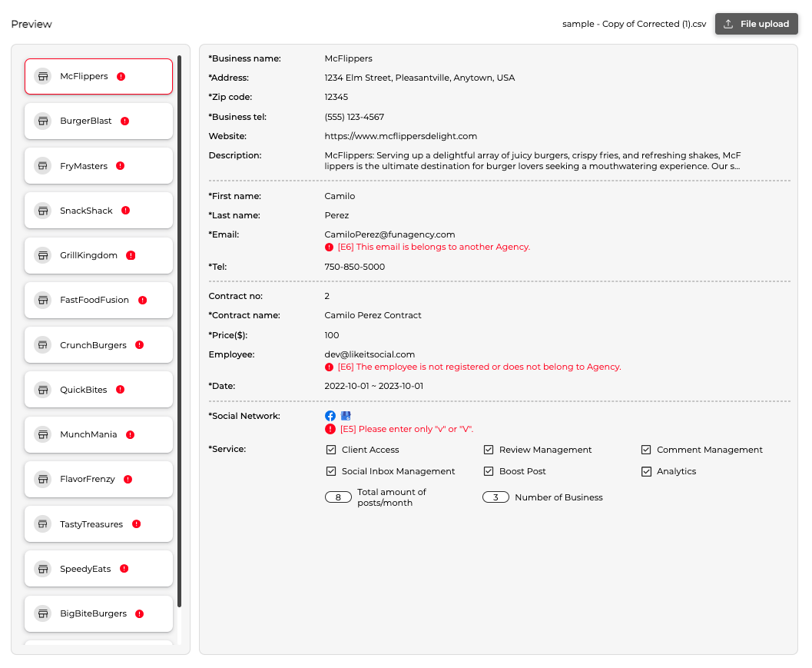Click the store icon for BurgerBlast
812x668 pixels.
pos(43,121)
